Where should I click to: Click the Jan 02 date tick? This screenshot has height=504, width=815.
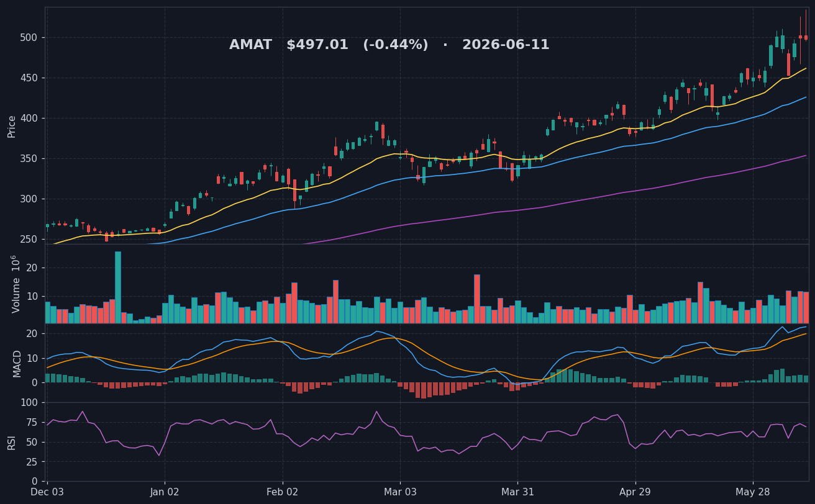[x=165, y=492]
